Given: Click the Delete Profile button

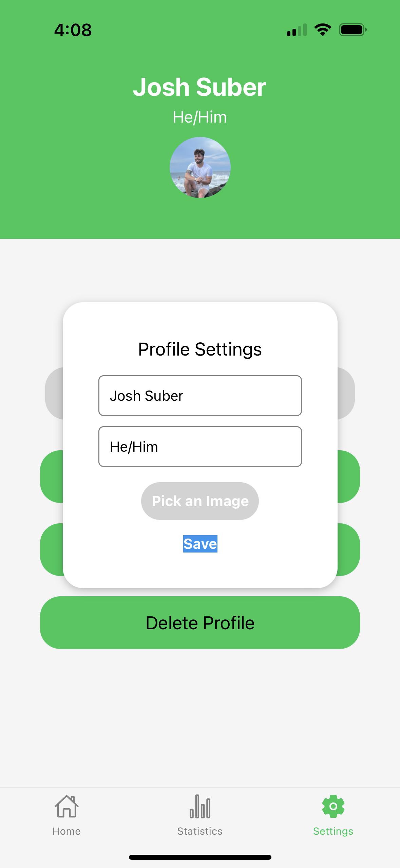Looking at the screenshot, I should coord(200,622).
